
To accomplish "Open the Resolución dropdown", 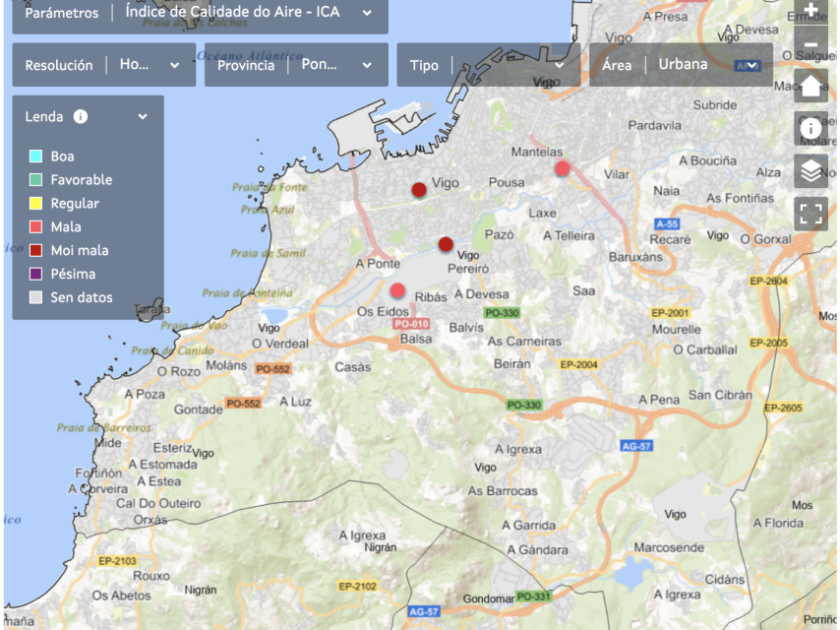I will 174,65.
